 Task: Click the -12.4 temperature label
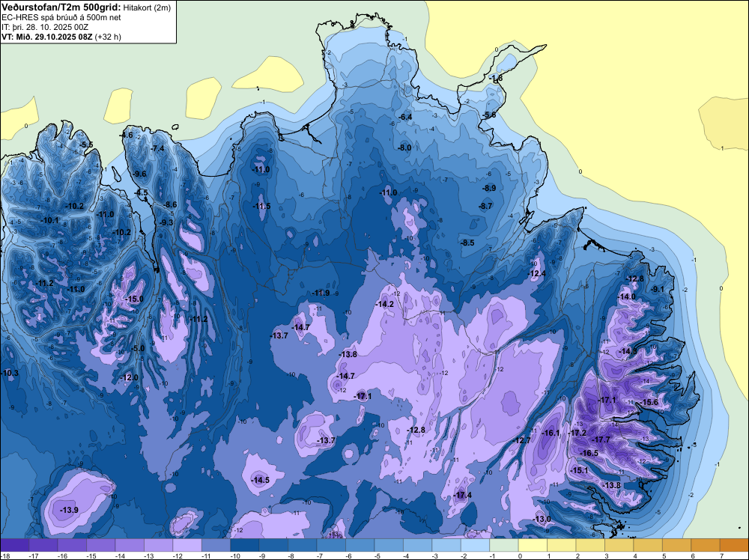tap(536, 273)
